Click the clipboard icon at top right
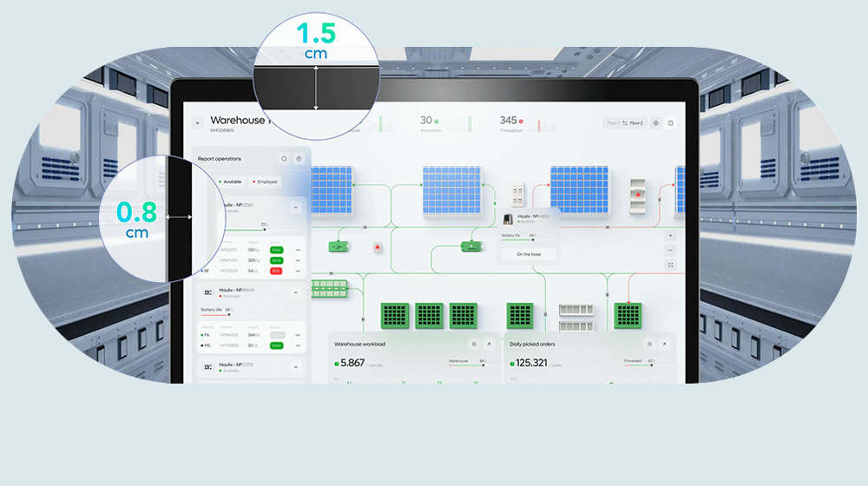Viewport: 868px width, 486px height. (x=671, y=123)
